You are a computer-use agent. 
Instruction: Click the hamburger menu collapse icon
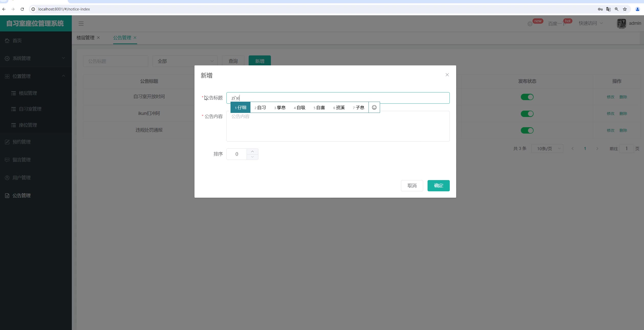[81, 23]
